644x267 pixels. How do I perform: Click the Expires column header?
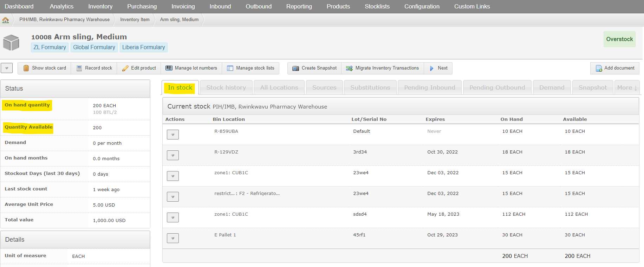click(435, 119)
